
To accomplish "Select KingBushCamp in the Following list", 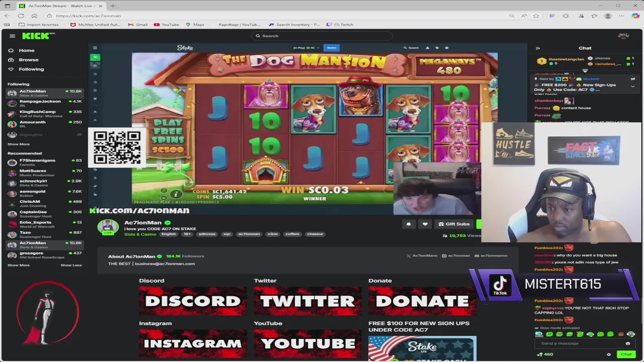I will [x=44, y=114].
